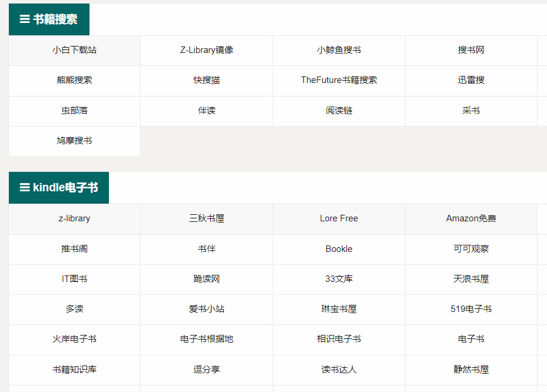
Task: Go to Bookle site
Action: coord(339,249)
